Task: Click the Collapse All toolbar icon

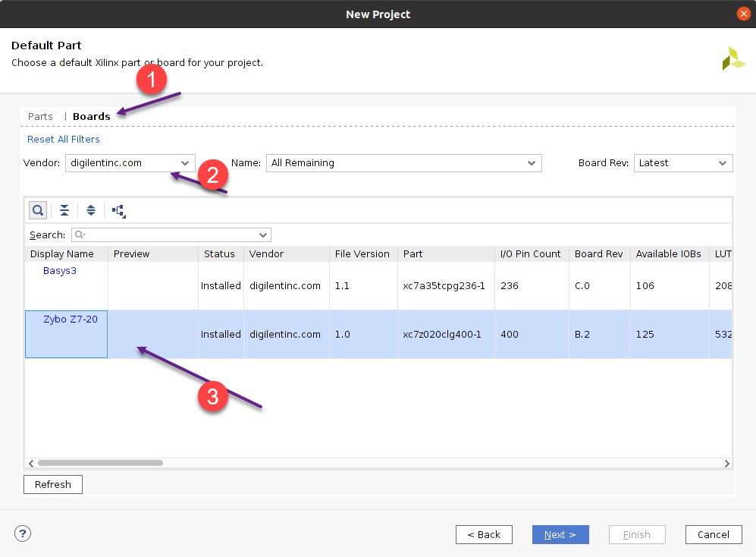Action: click(64, 210)
